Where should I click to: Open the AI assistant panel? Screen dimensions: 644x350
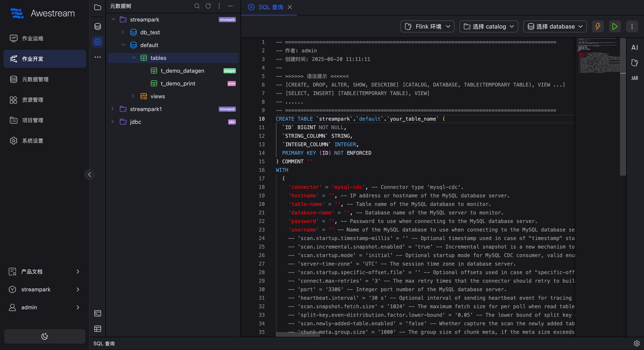[634, 48]
